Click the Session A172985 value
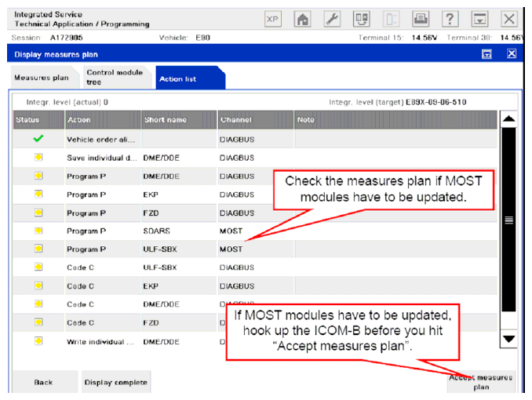The width and height of the screenshot is (532, 400). click(67, 38)
